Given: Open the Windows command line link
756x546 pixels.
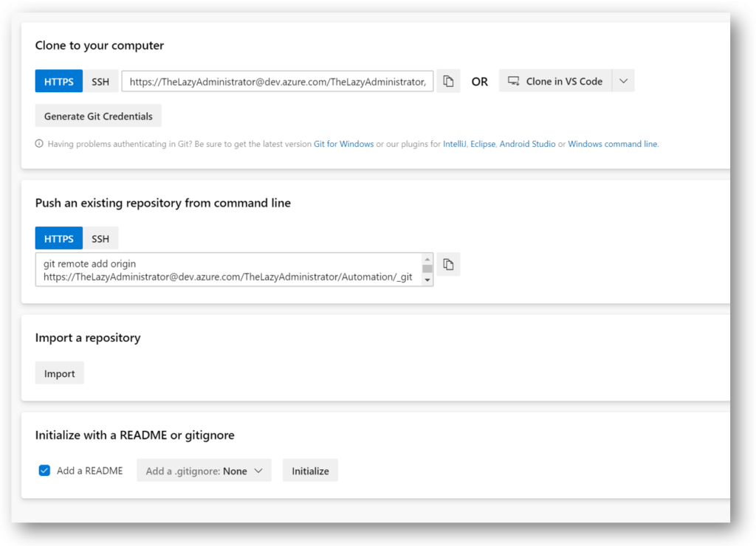Looking at the screenshot, I should point(612,144).
